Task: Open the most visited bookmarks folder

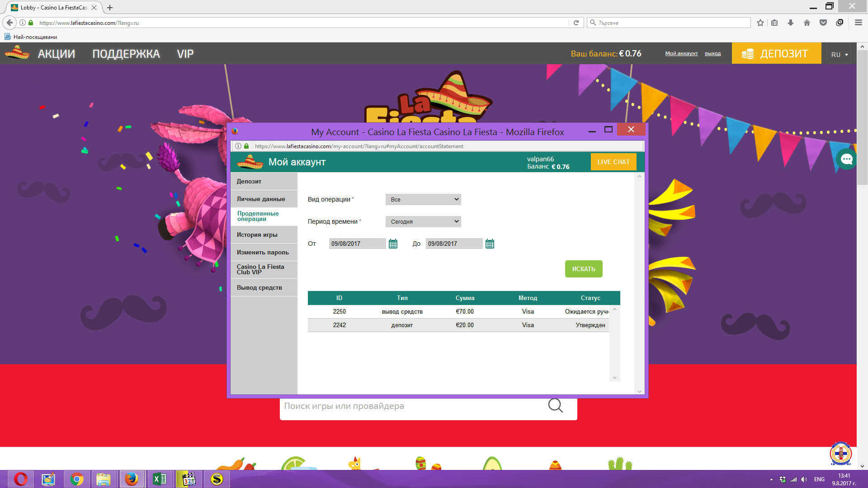Action: pyautogui.click(x=31, y=37)
